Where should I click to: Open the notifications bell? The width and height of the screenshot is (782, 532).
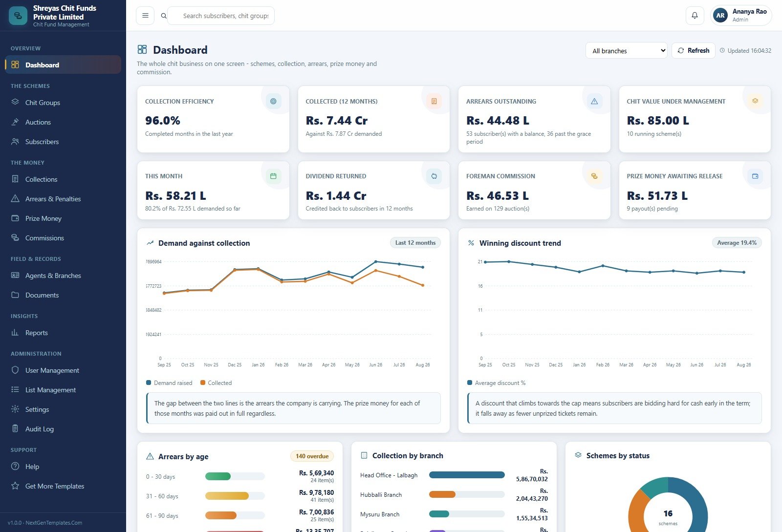tap(695, 16)
